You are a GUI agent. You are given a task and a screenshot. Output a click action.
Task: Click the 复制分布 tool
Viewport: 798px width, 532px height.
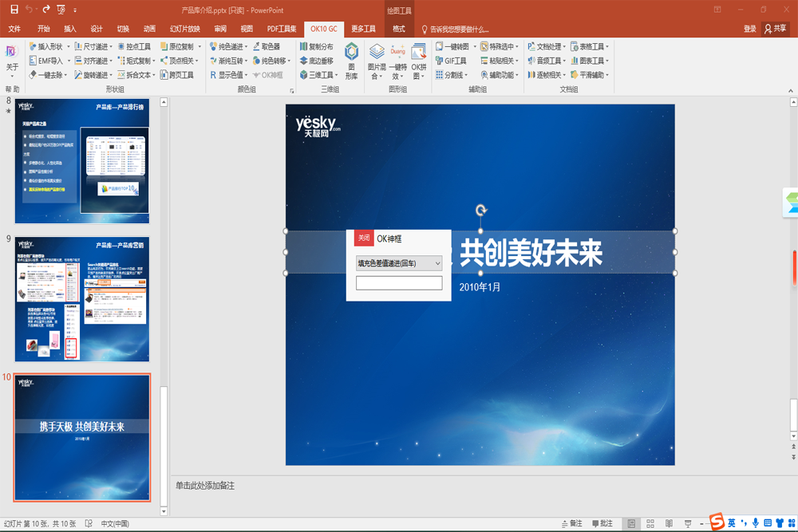[x=317, y=47]
